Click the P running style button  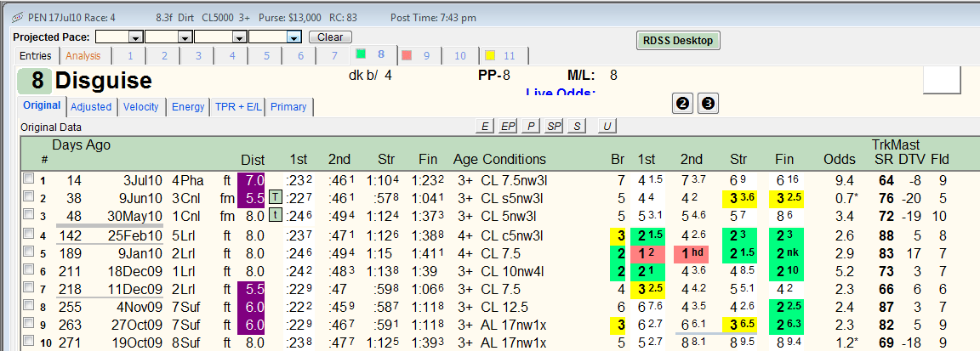point(531,126)
